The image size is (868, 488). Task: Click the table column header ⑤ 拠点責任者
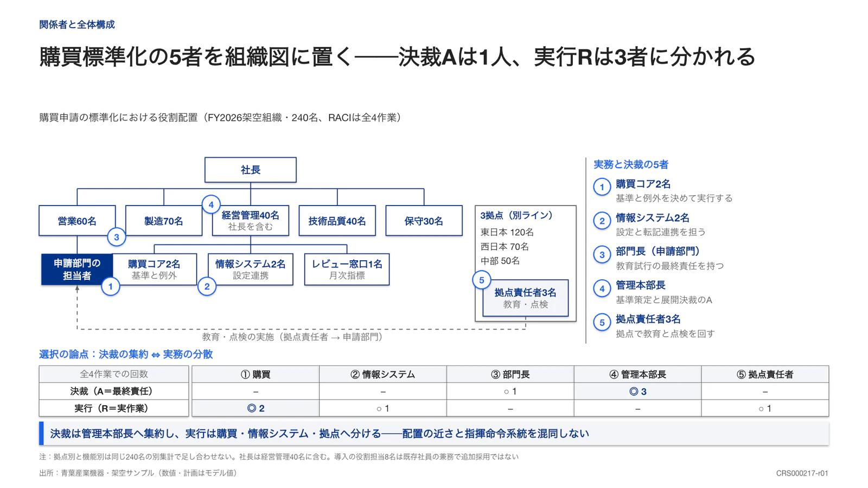(765, 374)
